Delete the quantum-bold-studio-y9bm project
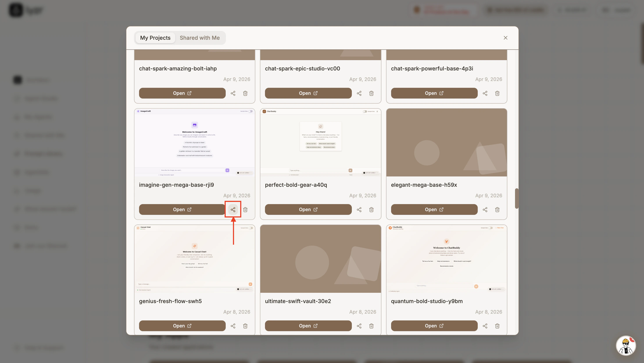Viewport: 644px width, 363px height. coord(497,326)
